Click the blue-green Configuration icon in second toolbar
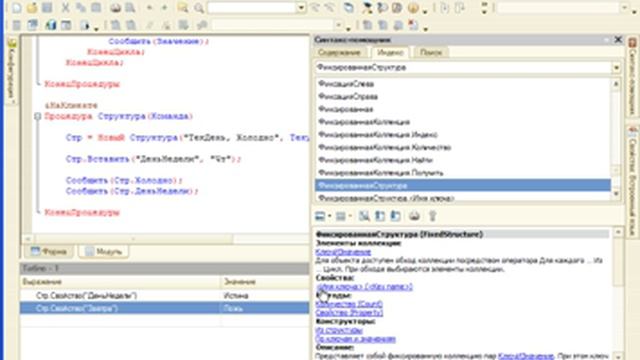Screen dimensions: 640x360 50,25
